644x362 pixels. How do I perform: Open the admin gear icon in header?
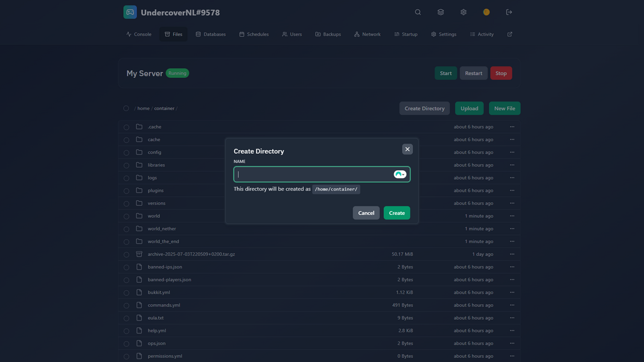(x=464, y=12)
